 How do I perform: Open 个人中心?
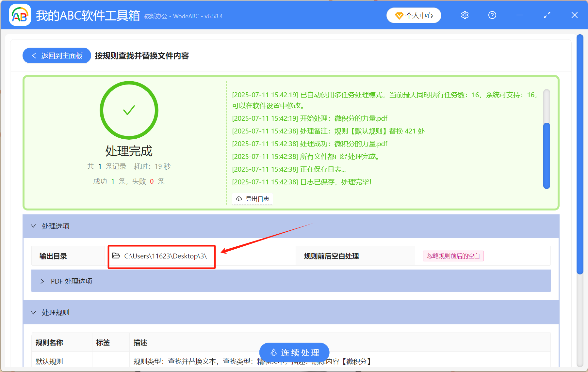(414, 15)
